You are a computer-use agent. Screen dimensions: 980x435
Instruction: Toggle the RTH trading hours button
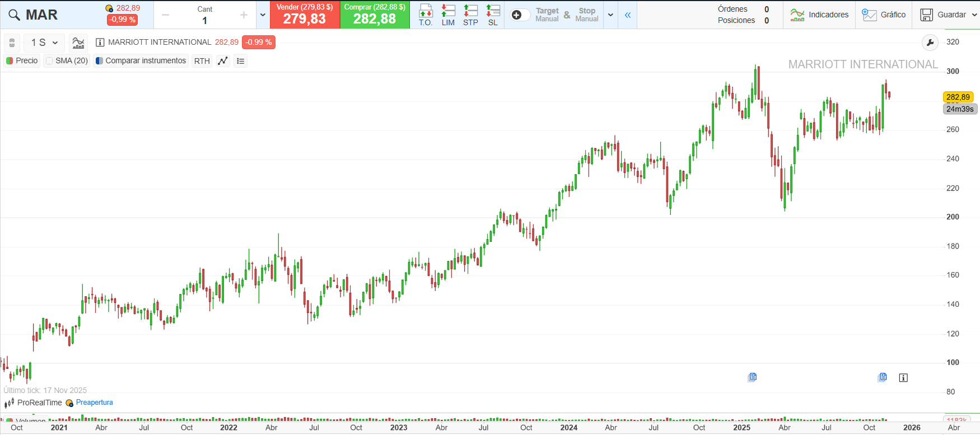point(202,61)
